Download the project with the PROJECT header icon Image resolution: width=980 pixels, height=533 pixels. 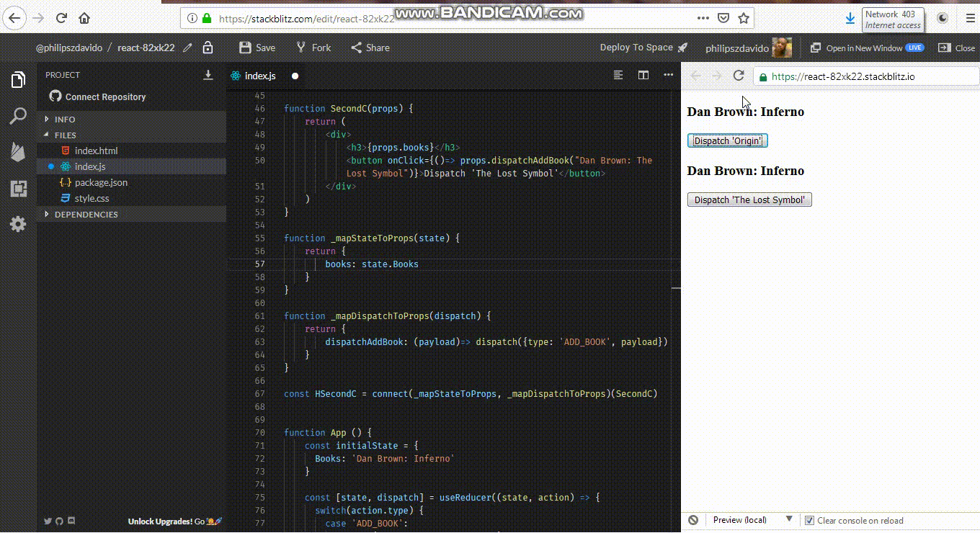(x=208, y=75)
